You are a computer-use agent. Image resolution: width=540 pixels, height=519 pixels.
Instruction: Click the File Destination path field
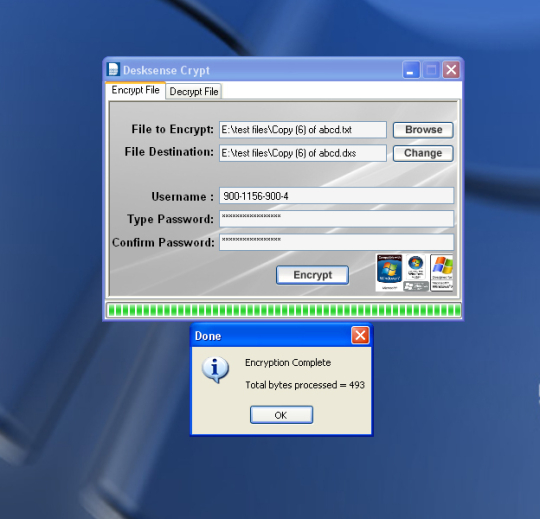click(x=303, y=153)
